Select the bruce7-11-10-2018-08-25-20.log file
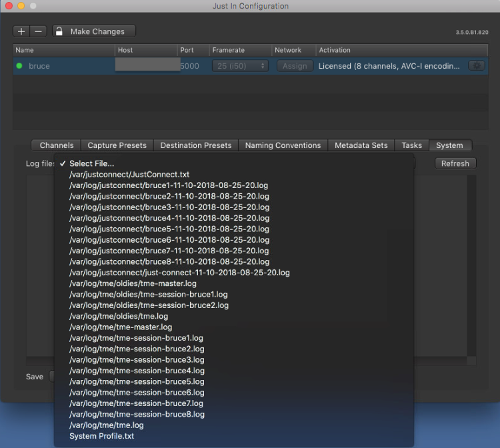500x448 pixels. (234, 251)
